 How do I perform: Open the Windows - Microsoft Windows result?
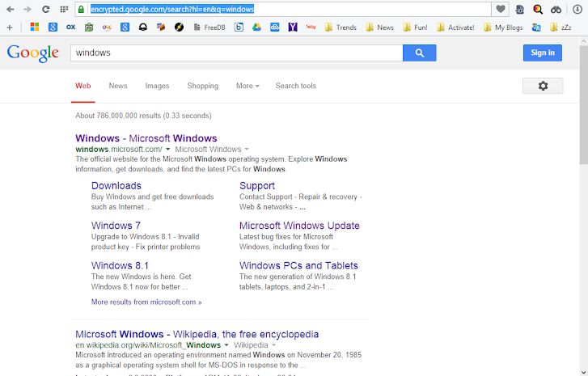(146, 138)
